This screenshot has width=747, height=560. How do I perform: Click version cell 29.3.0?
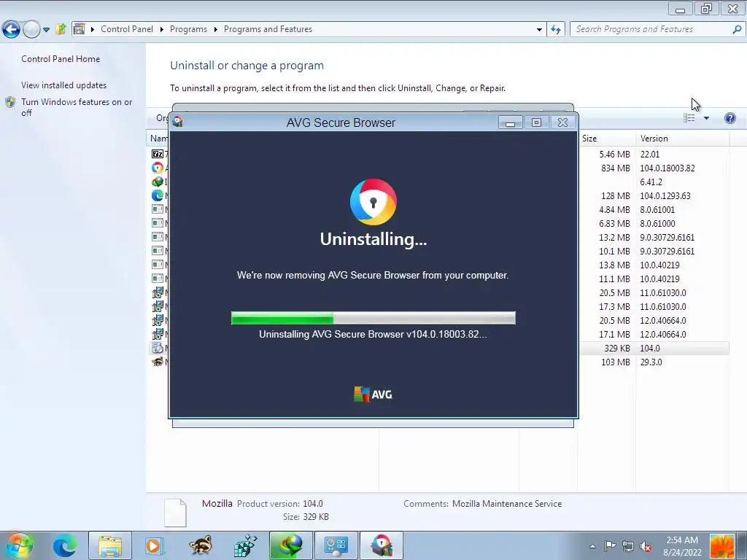click(x=651, y=362)
